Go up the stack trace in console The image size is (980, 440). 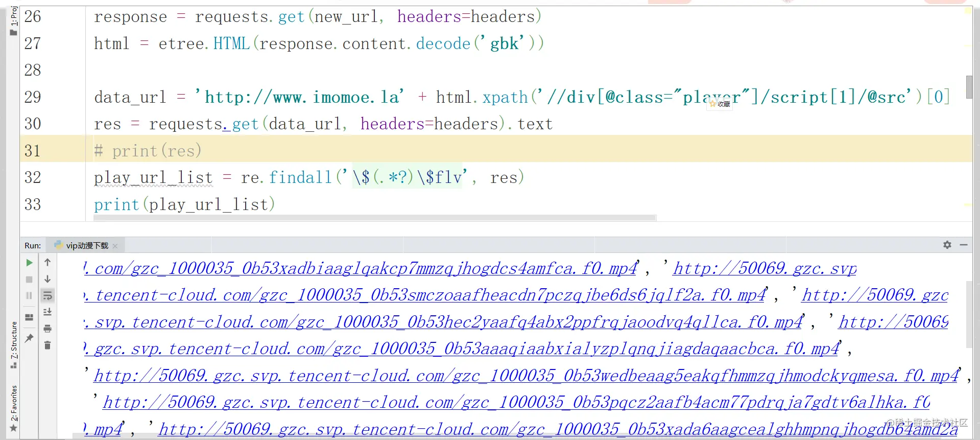[47, 263]
